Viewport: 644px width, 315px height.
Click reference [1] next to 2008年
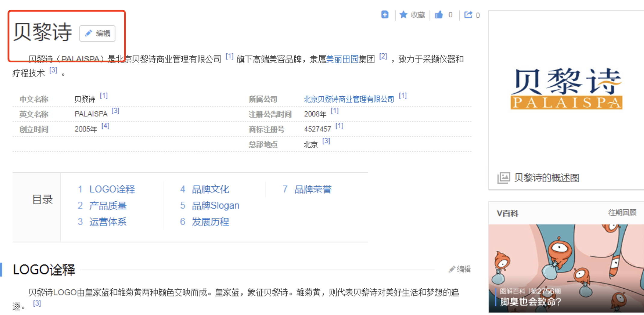(x=335, y=111)
